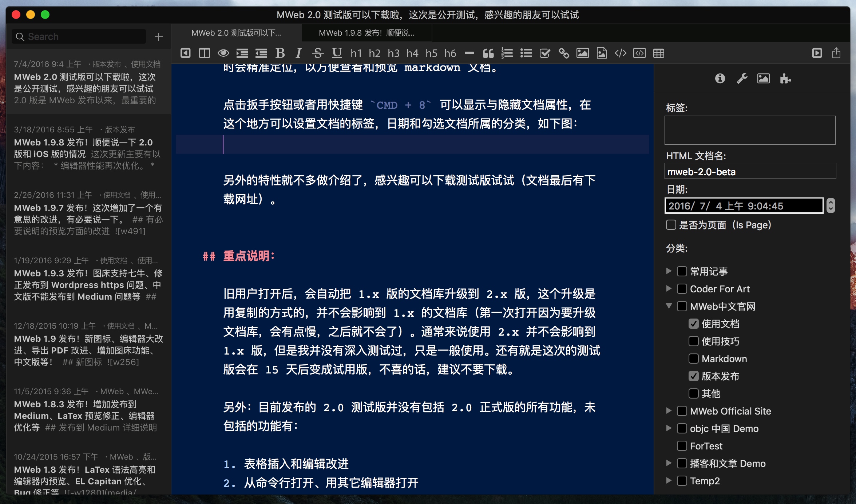Uncheck the 使用文档 category checkbox

pyautogui.click(x=693, y=324)
